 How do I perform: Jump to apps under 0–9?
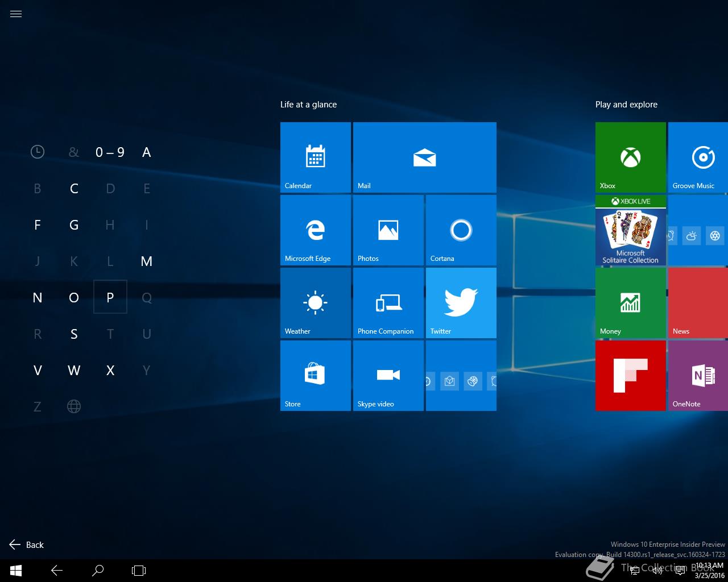pos(110,152)
